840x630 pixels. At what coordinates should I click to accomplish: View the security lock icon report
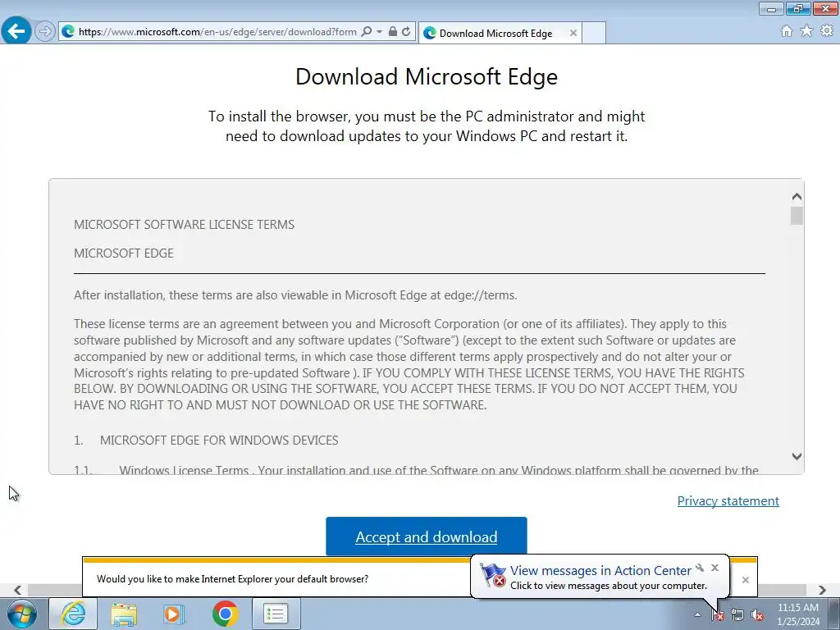point(393,32)
